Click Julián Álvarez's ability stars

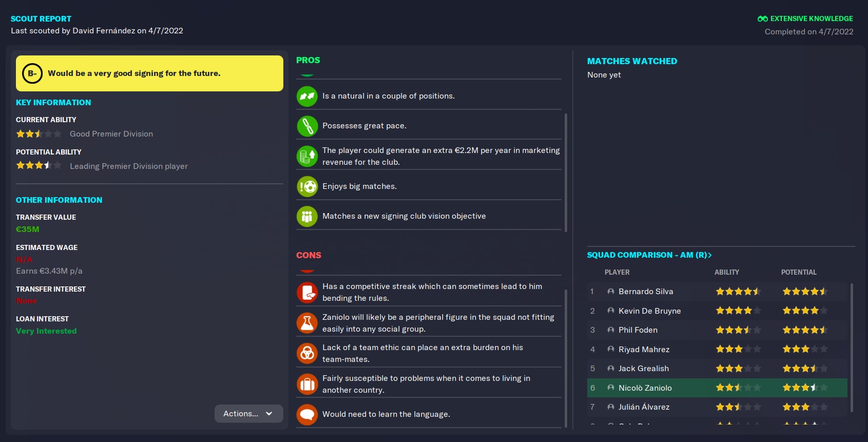coord(738,407)
